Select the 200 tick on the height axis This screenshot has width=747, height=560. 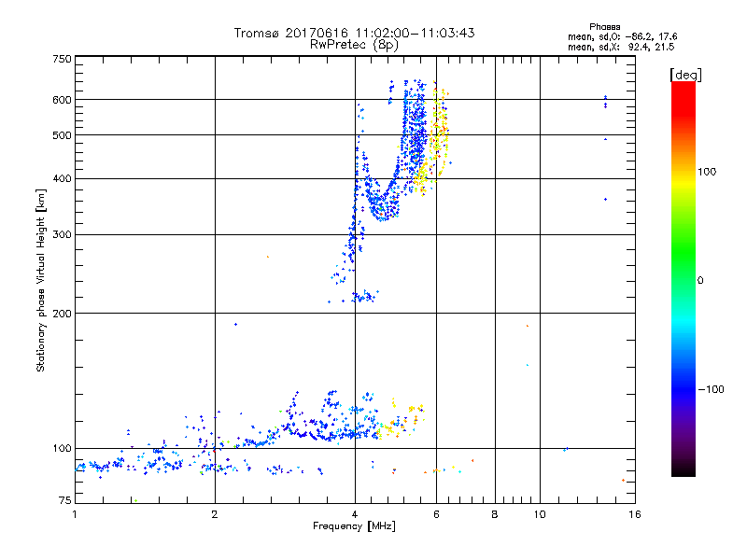click(x=62, y=314)
